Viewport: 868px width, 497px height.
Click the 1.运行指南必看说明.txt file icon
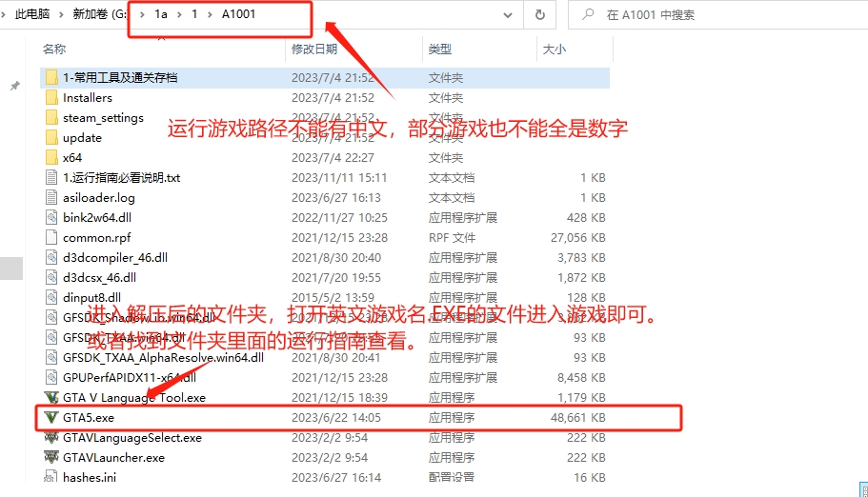tap(51, 177)
